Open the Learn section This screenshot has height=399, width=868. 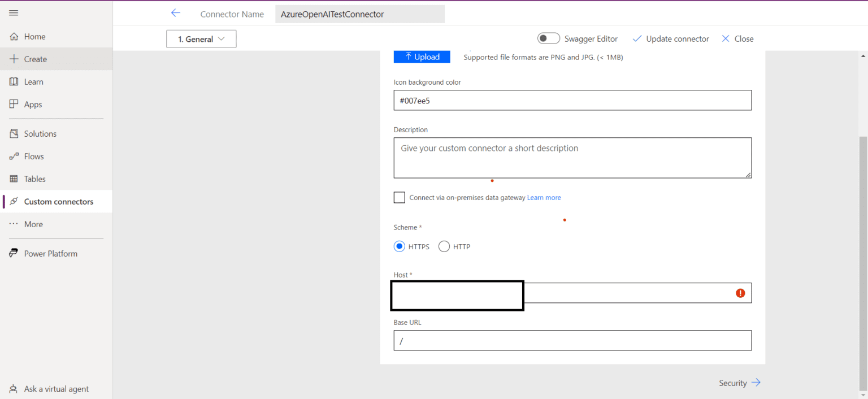tap(34, 81)
